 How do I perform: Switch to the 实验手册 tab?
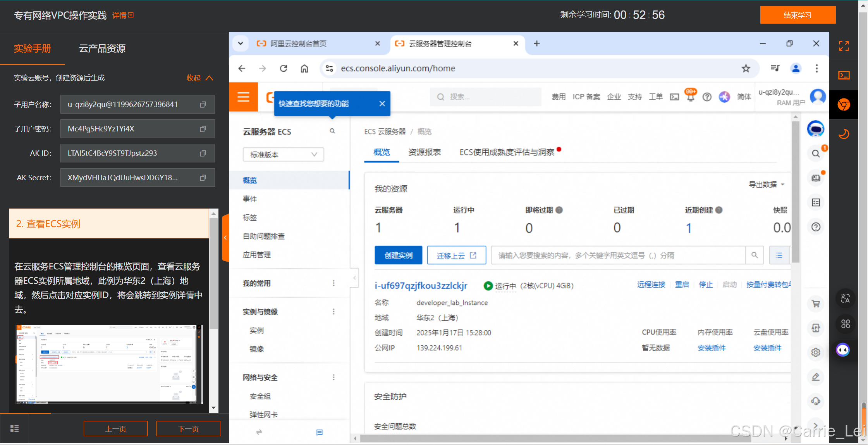[33, 48]
